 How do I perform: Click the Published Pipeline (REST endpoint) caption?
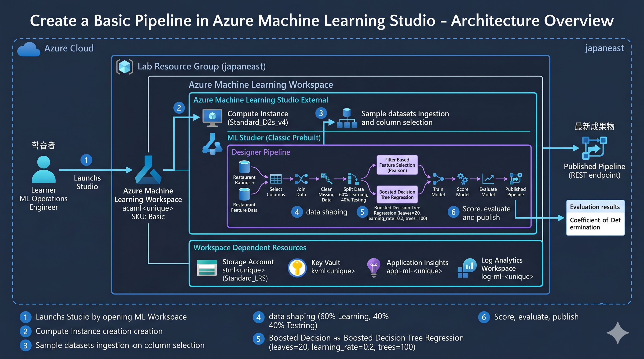594,171
